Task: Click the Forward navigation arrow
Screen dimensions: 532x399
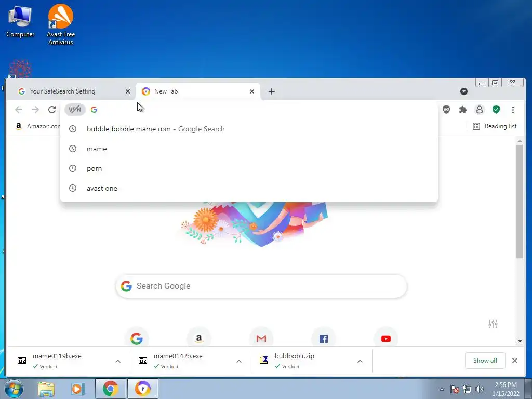Action: coord(35,110)
